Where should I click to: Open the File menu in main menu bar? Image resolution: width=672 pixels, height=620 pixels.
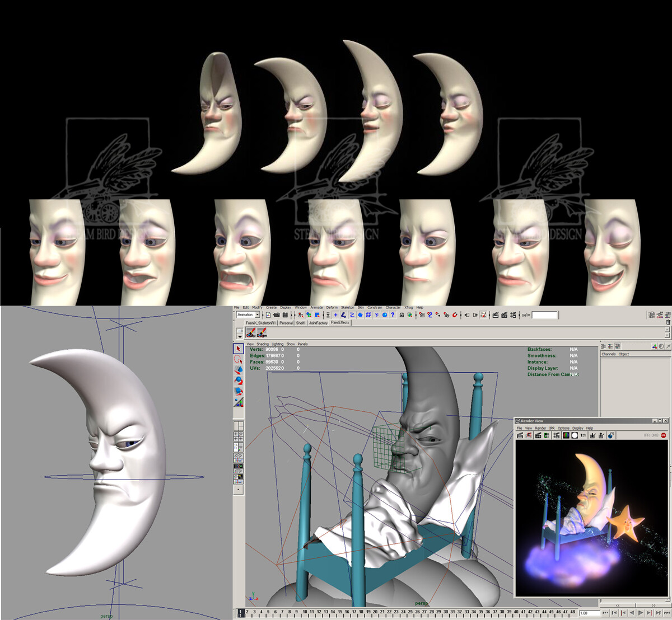point(236,307)
